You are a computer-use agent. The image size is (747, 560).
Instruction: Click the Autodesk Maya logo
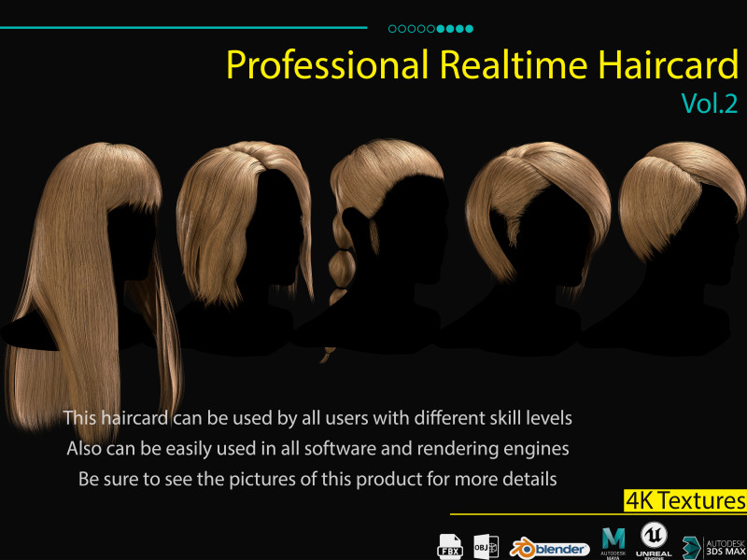point(613,543)
